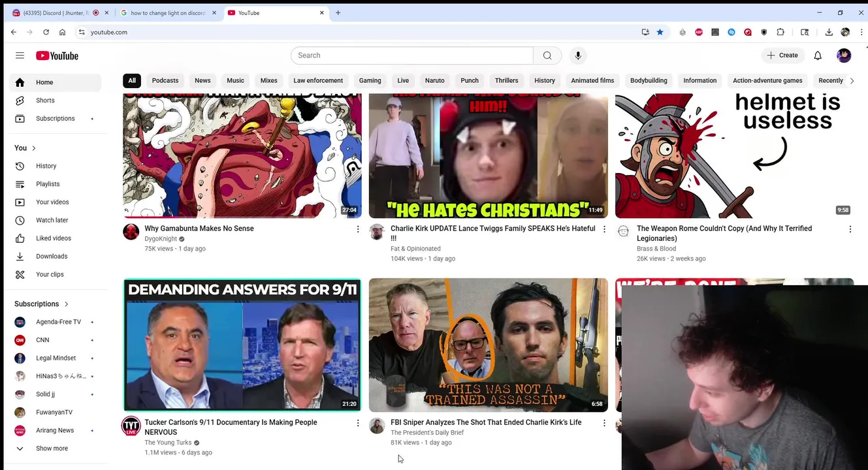Open the browser extensions puzzle icon
This screenshot has height=470, width=868.
[780, 32]
